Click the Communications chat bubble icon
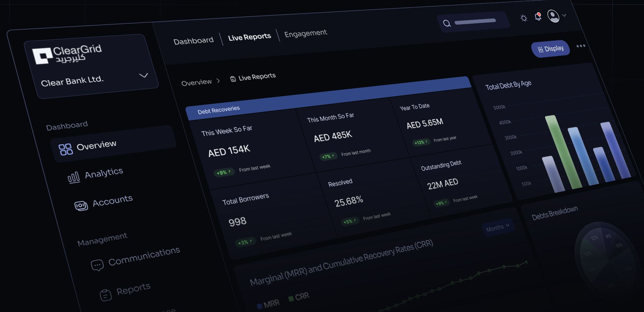The image size is (644, 312). [x=97, y=265]
